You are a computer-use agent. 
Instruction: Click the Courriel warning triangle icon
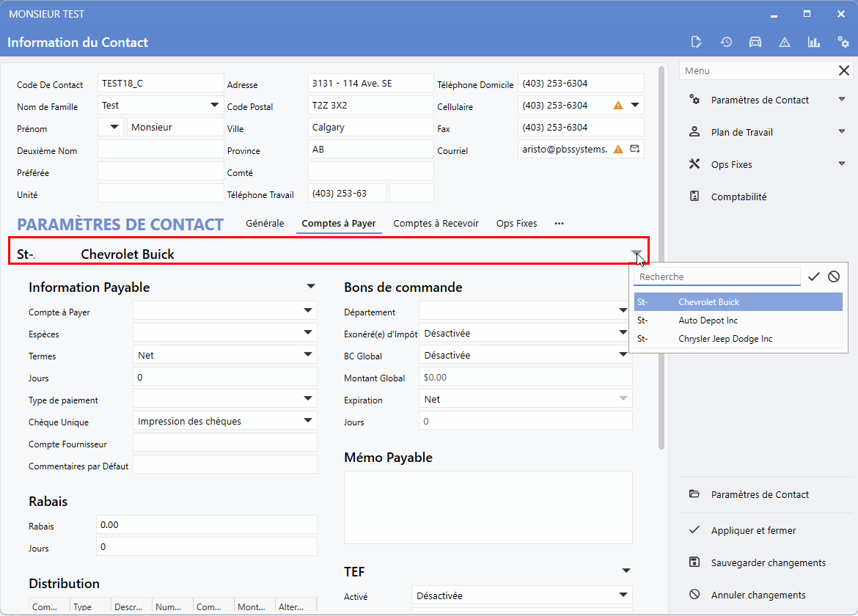click(618, 149)
